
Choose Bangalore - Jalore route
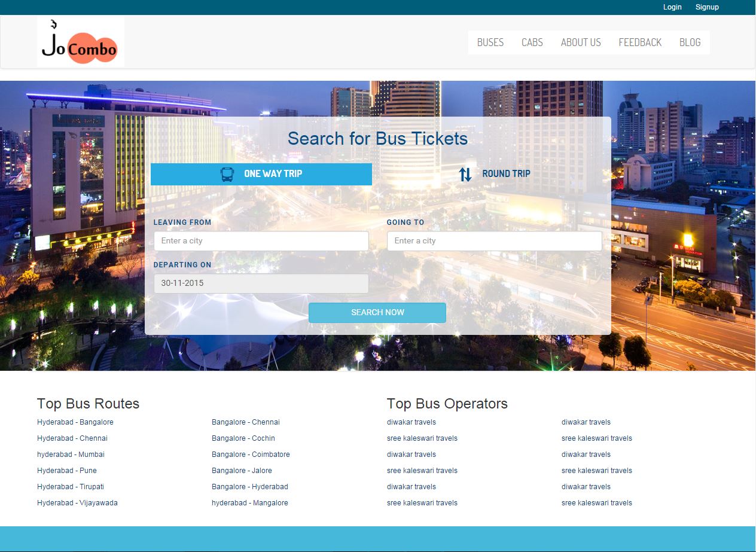click(242, 471)
